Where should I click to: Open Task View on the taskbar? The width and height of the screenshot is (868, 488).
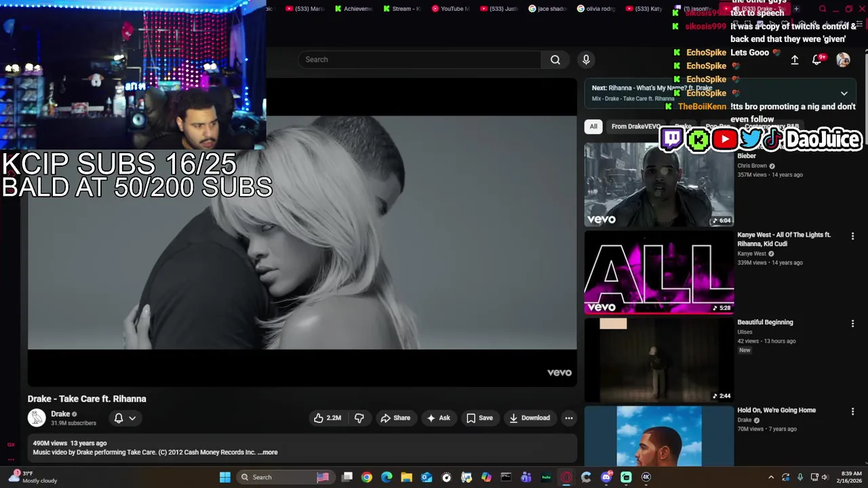click(347, 477)
